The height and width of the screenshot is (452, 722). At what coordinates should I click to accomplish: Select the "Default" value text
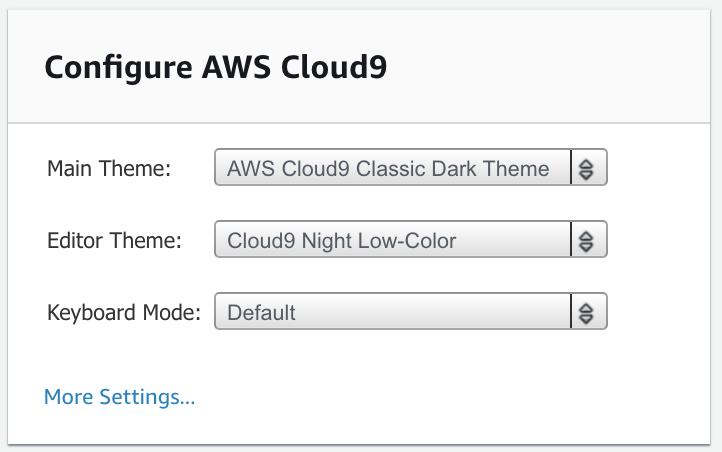click(x=262, y=313)
